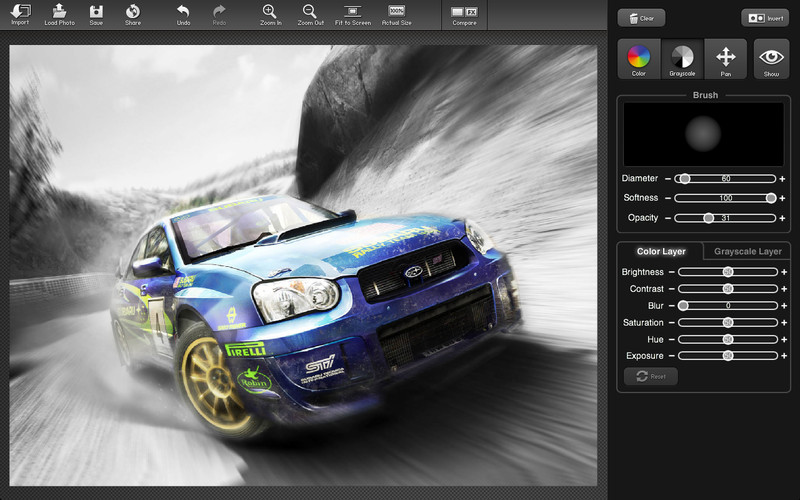Toggle the Show mask eye icon
This screenshot has height=500, width=800.
tap(771, 60)
